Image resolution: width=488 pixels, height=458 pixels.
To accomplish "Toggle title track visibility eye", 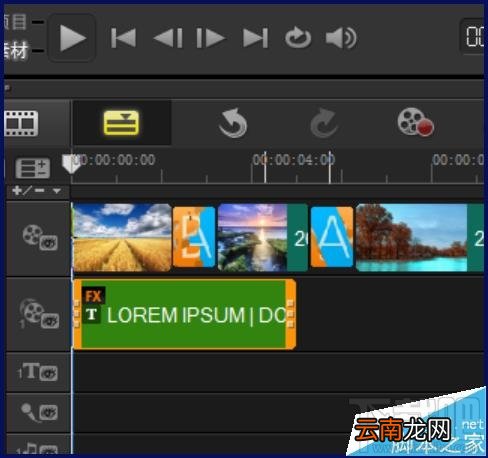I will click(48, 373).
